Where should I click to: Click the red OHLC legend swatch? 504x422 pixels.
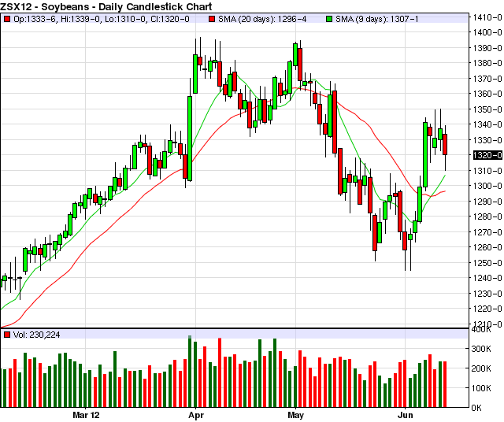pos(7,19)
